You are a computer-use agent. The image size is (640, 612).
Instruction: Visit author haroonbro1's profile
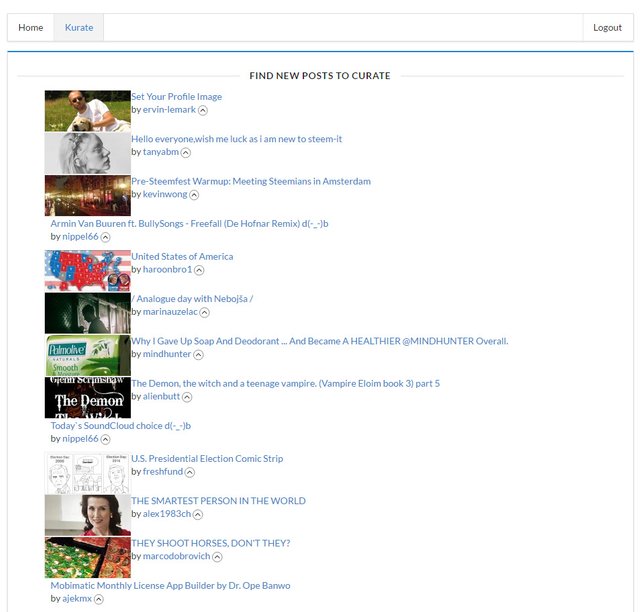click(x=167, y=269)
